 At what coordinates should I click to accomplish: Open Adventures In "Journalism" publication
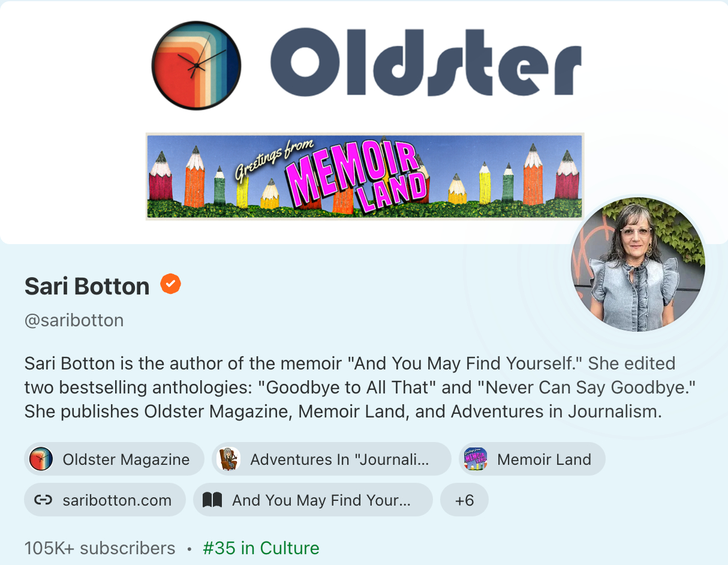(331, 459)
